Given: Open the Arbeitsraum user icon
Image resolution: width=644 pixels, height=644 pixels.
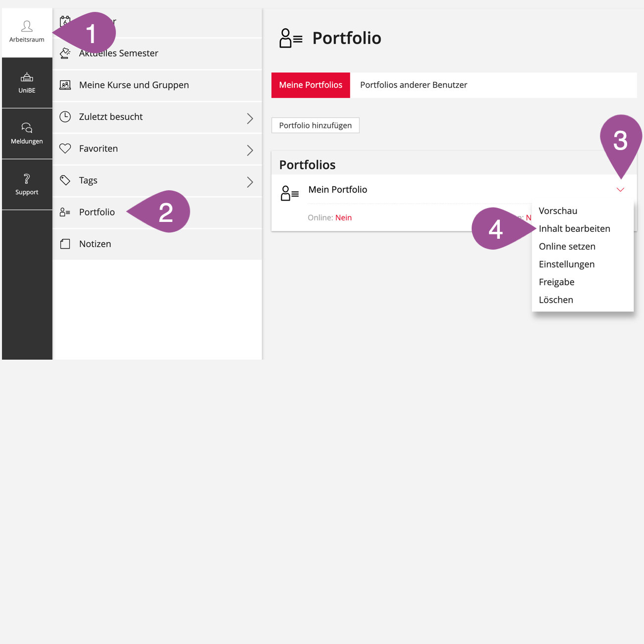Looking at the screenshot, I should pyautogui.click(x=27, y=26).
